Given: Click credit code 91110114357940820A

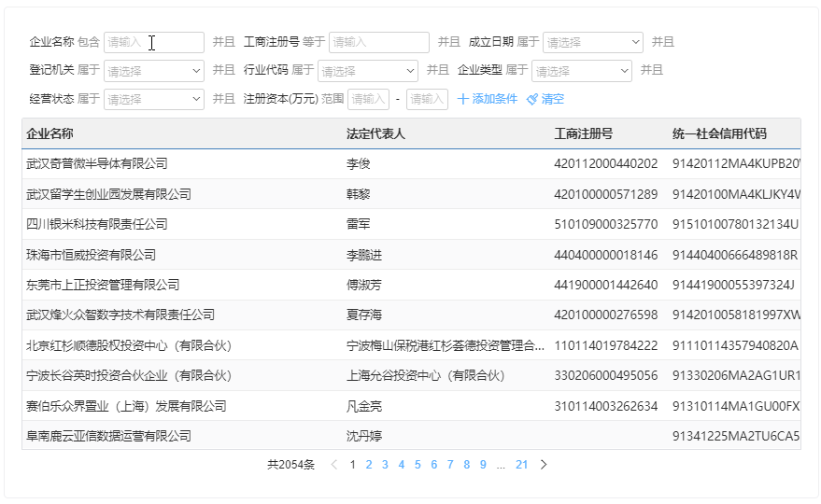Looking at the screenshot, I should point(735,345).
